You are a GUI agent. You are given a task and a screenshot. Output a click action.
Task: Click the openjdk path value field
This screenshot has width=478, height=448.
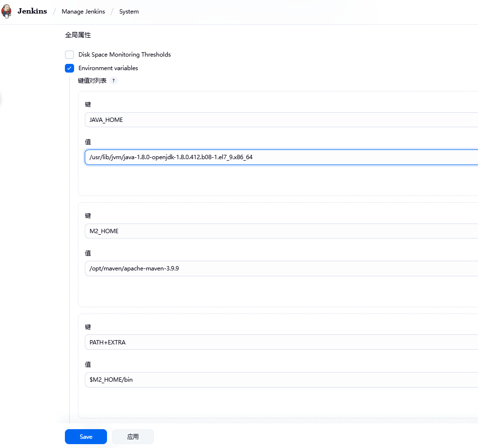(x=281, y=157)
